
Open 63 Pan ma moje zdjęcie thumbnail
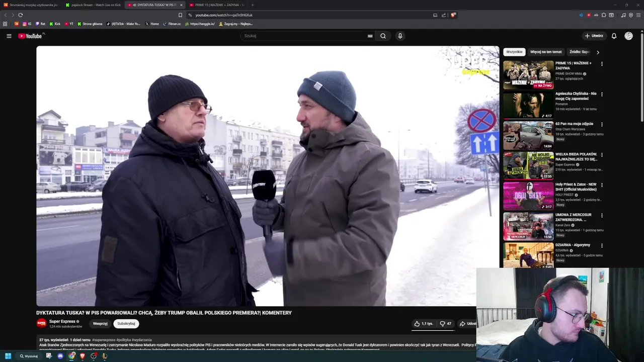[x=528, y=135]
